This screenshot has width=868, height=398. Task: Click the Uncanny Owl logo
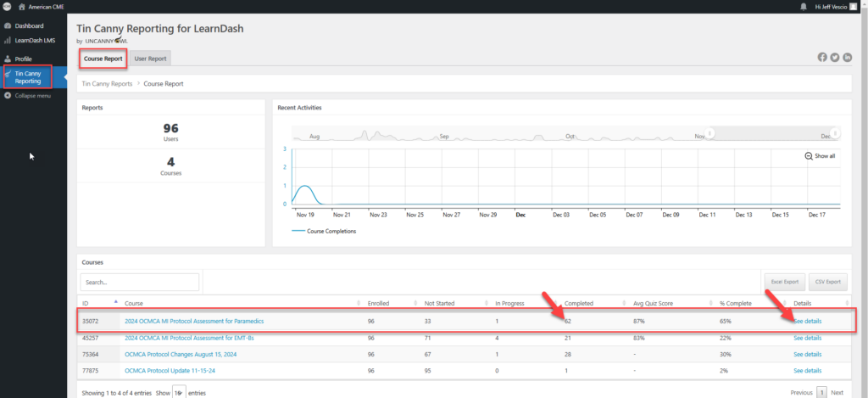[x=106, y=41]
